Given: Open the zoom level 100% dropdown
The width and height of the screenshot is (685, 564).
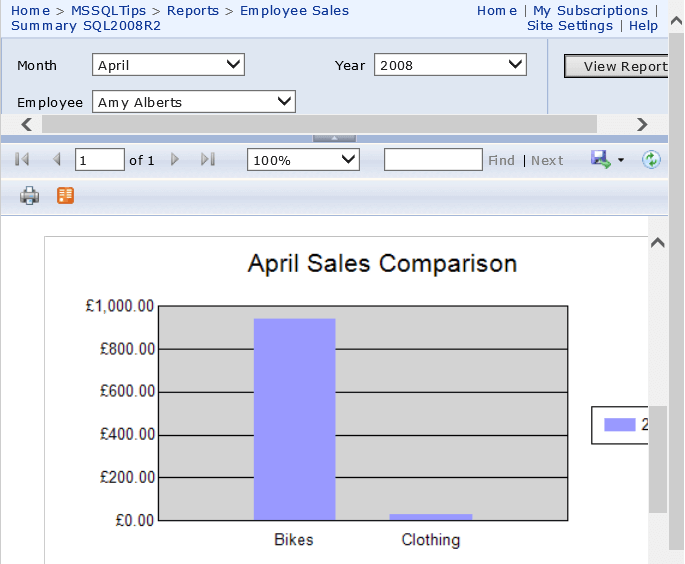Looking at the screenshot, I should click(303, 159).
